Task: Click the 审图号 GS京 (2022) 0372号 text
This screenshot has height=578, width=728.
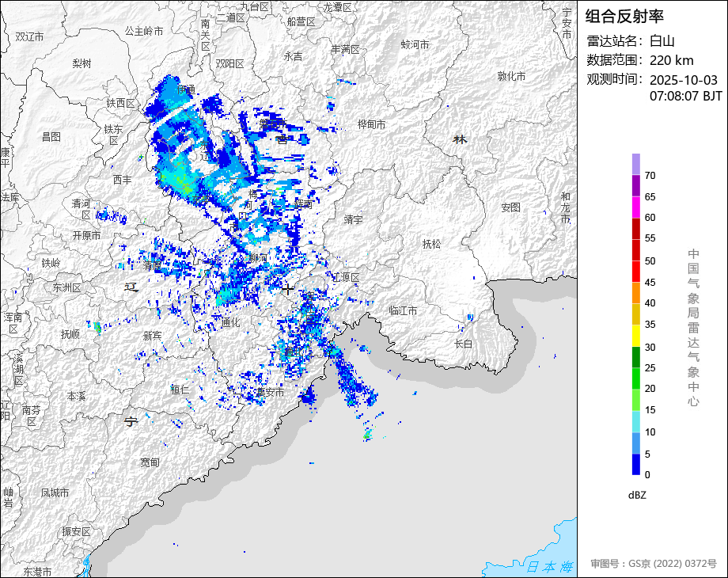Action: pos(654,564)
